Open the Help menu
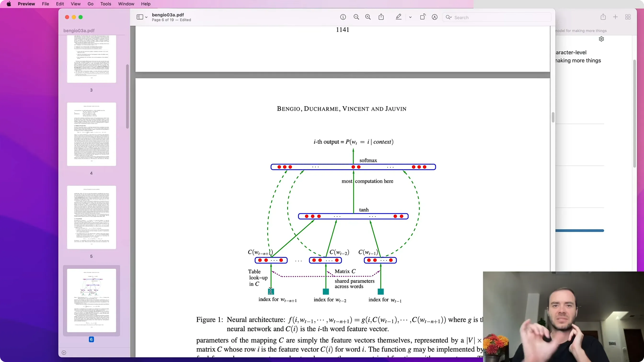This screenshot has height=362, width=644. click(146, 4)
